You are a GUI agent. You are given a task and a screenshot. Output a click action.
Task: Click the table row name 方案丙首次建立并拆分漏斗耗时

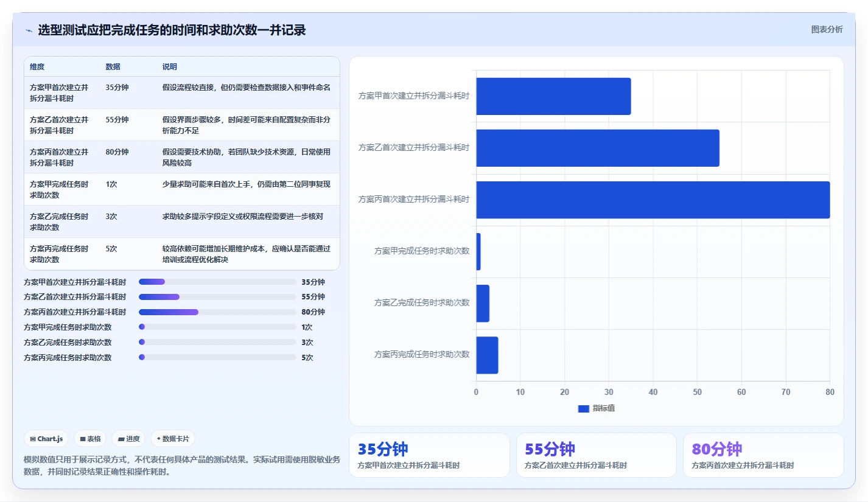coord(59,157)
